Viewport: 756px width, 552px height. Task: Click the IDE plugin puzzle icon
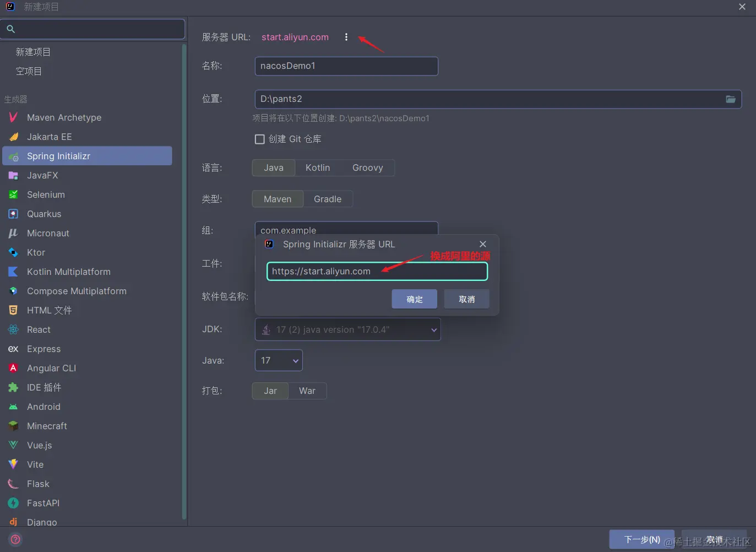coord(13,387)
